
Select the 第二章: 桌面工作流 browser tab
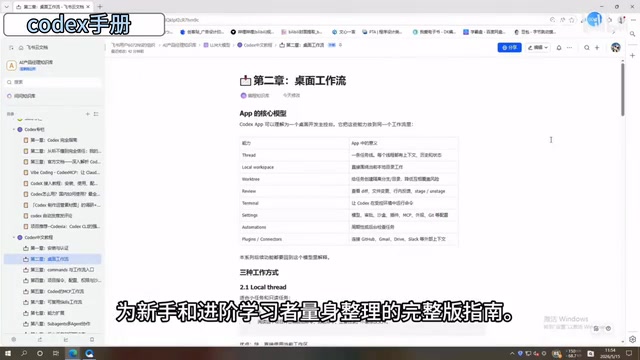(x=53, y=7)
